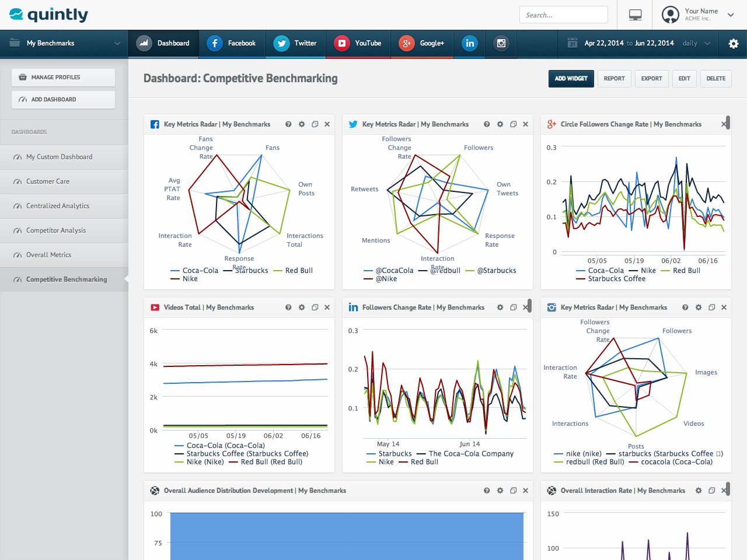Close the Overall Audience Distribution widget

coord(526,491)
